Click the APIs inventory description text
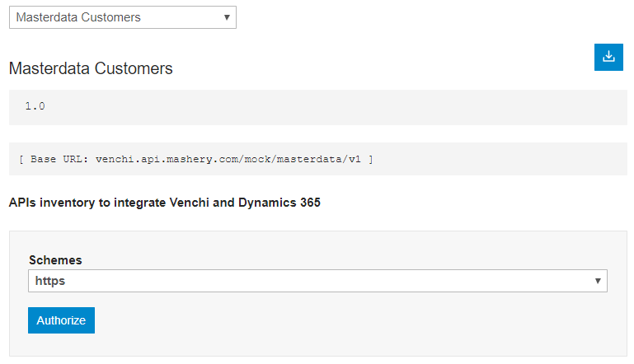The height and width of the screenshot is (364, 634). (x=165, y=203)
